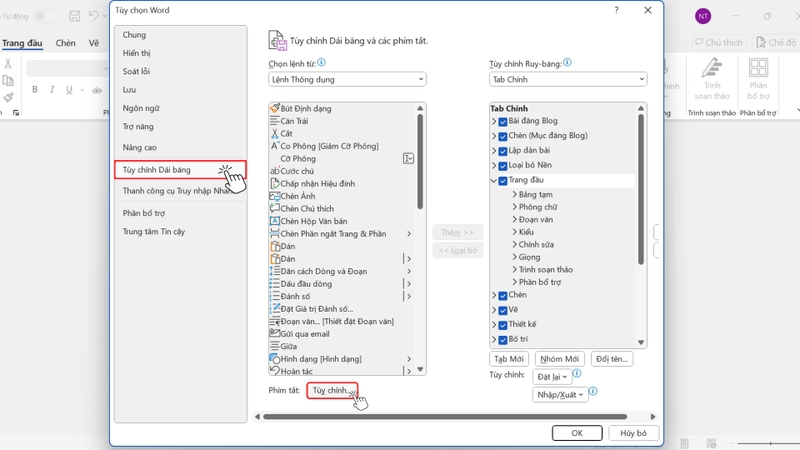Toggle the autosave switch in Word title bar
Viewport: 800px width, 450px height.
46,16
